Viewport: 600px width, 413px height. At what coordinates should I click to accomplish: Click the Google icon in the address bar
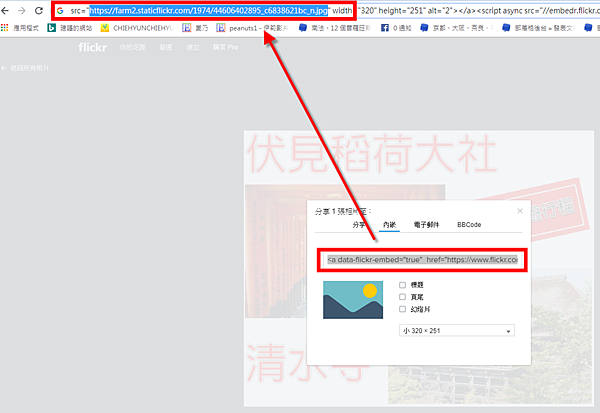[60, 11]
